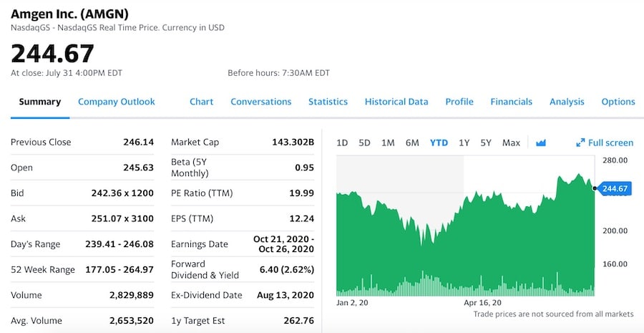Select the 1D chart range
644x333 pixels.
pyautogui.click(x=342, y=143)
